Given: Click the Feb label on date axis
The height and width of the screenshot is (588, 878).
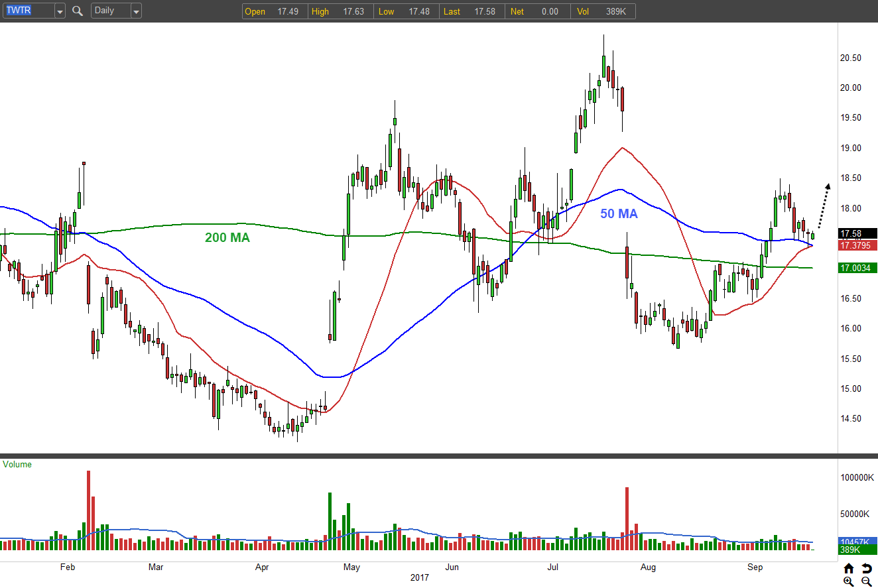Looking at the screenshot, I should click(67, 567).
